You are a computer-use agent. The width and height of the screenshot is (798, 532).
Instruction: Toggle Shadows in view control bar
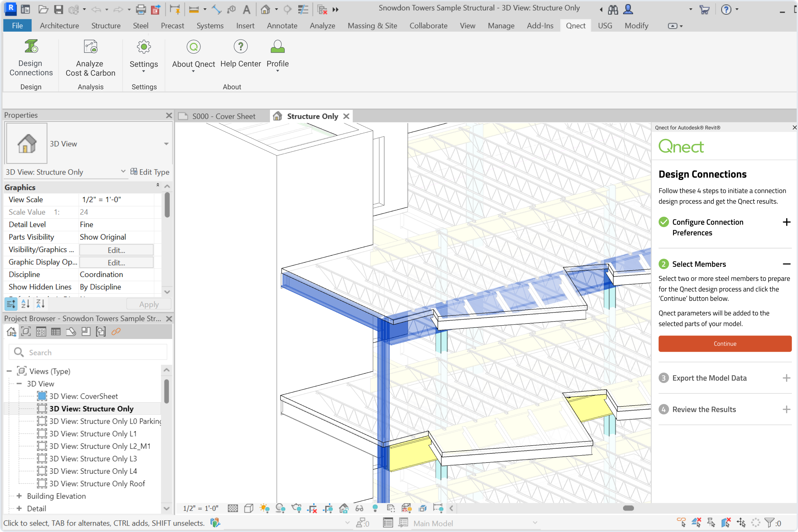[280, 508]
